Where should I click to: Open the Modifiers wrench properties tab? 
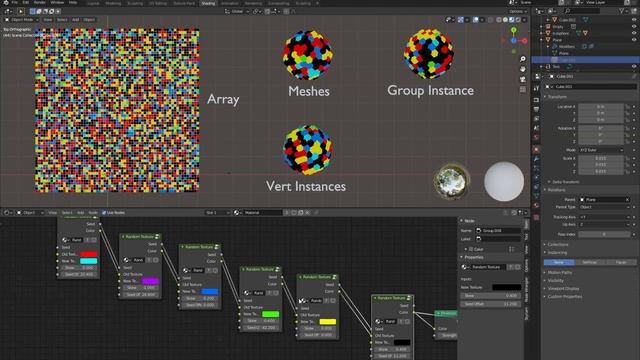(x=536, y=159)
